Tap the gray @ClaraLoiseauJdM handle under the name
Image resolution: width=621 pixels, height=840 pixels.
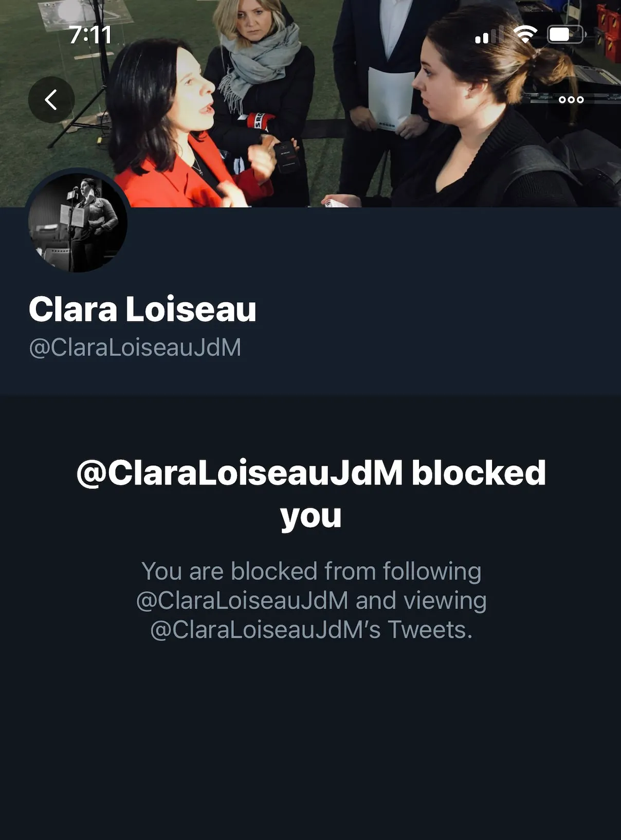[135, 347]
